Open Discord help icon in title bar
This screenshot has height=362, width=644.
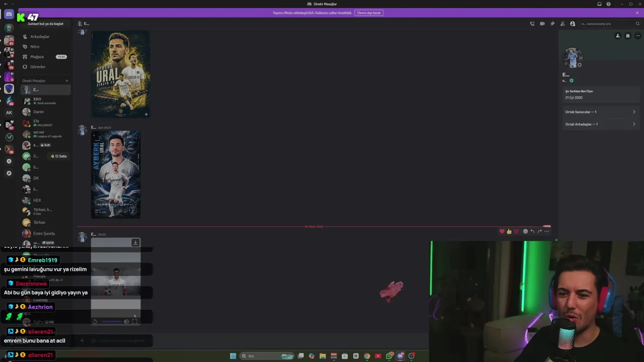coord(608,4)
